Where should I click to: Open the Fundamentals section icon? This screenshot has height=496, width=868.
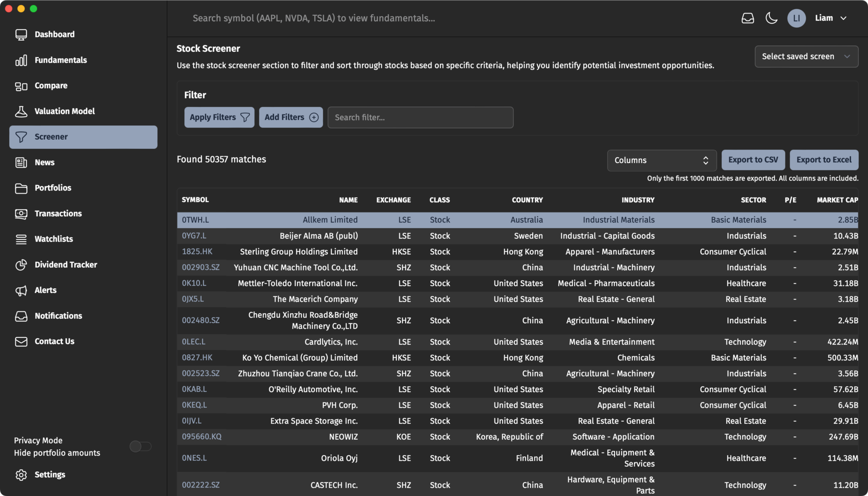coord(20,60)
